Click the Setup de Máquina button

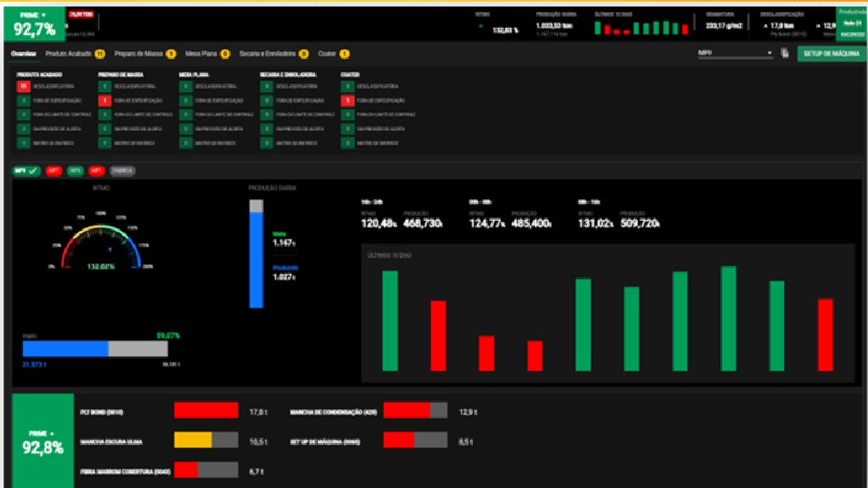tap(831, 54)
